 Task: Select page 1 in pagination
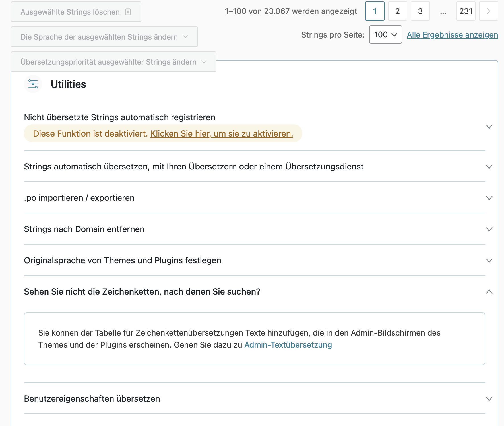[x=375, y=11]
